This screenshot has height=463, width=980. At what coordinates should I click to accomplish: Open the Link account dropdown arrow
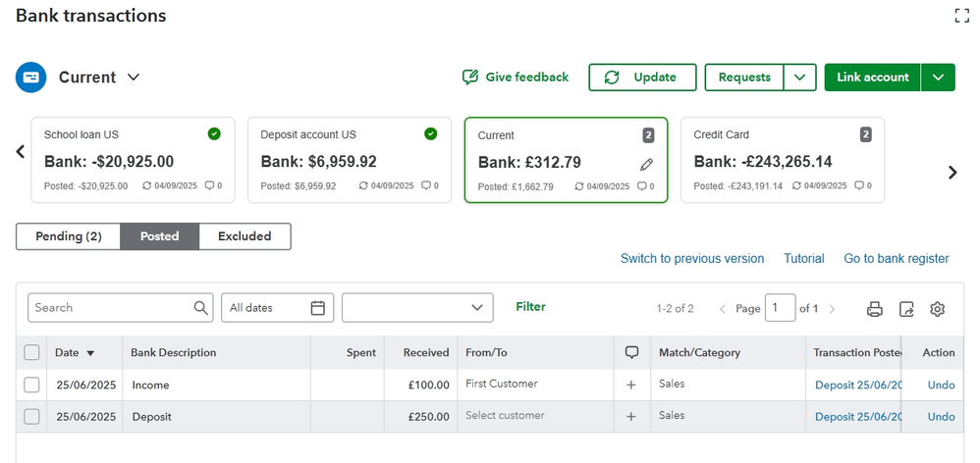tap(938, 77)
